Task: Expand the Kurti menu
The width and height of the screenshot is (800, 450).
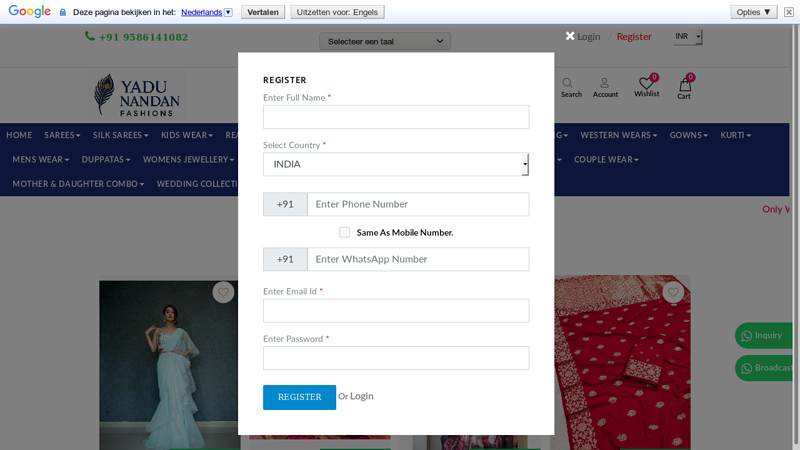Action: coord(735,135)
